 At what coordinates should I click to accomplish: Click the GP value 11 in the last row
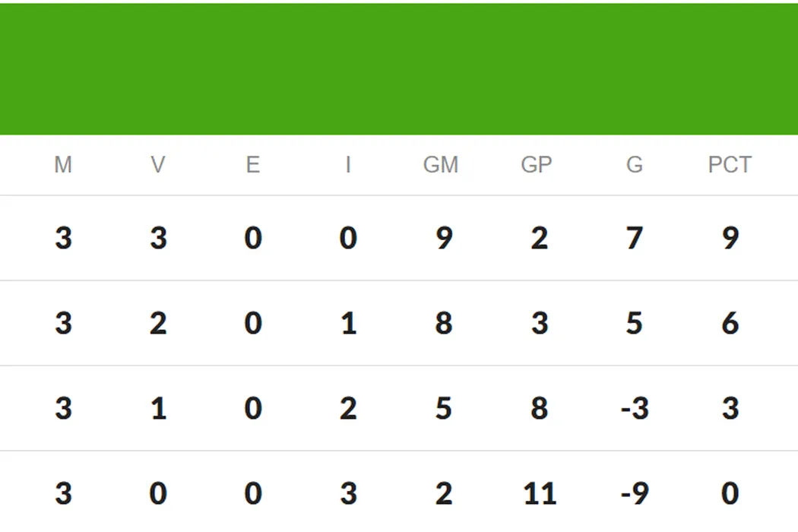coord(540,494)
